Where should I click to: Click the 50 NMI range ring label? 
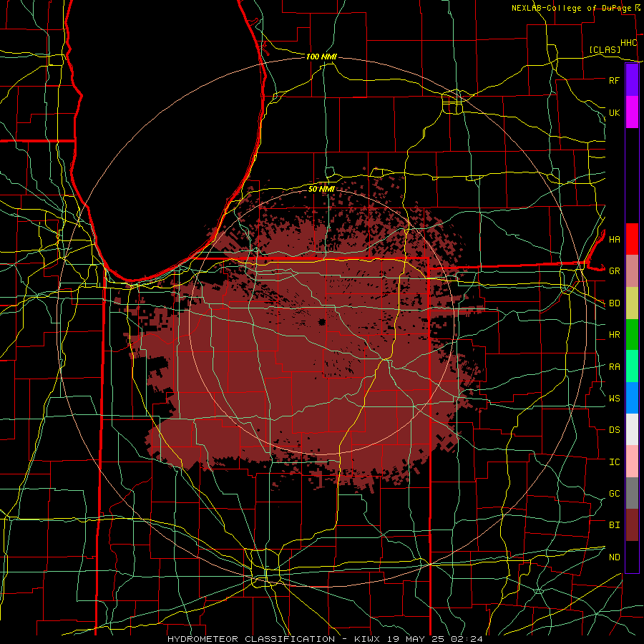coord(321,189)
